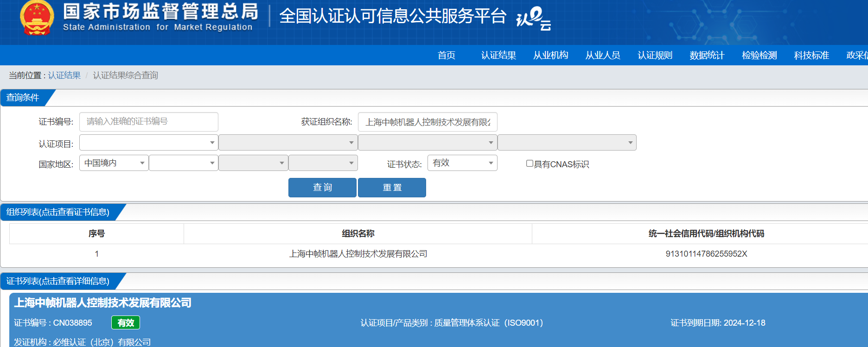Click the 序号 column header
The height and width of the screenshot is (347, 868).
click(96, 233)
